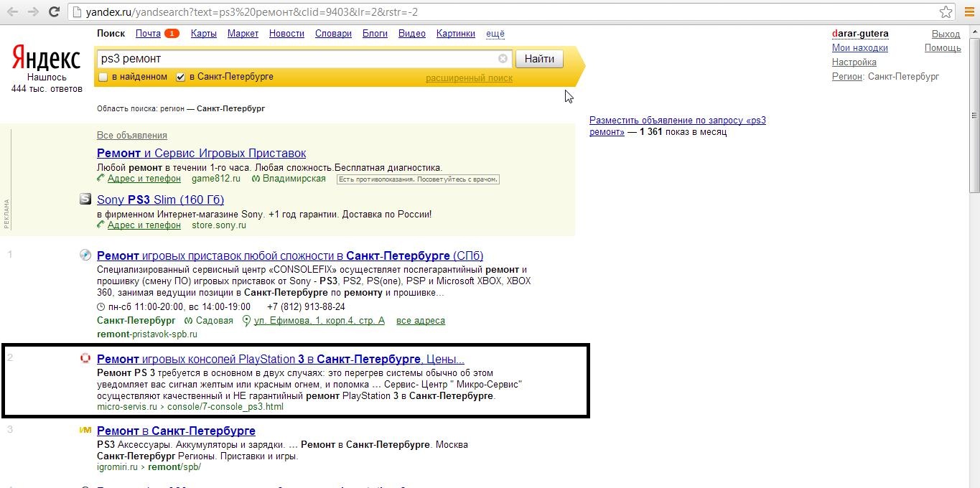This screenshot has height=488, width=980.
Task: Click the store.sony.ru ad domain text
Action: [219, 225]
